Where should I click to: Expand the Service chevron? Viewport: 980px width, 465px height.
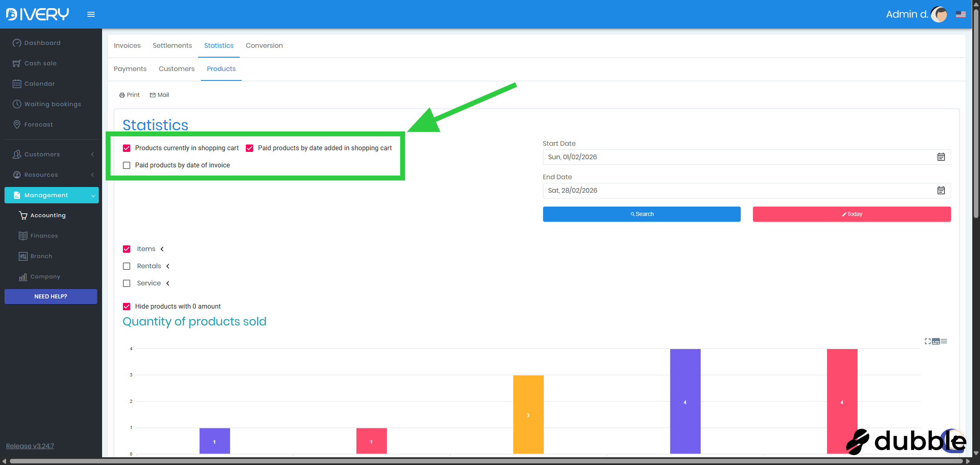[x=168, y=283]
